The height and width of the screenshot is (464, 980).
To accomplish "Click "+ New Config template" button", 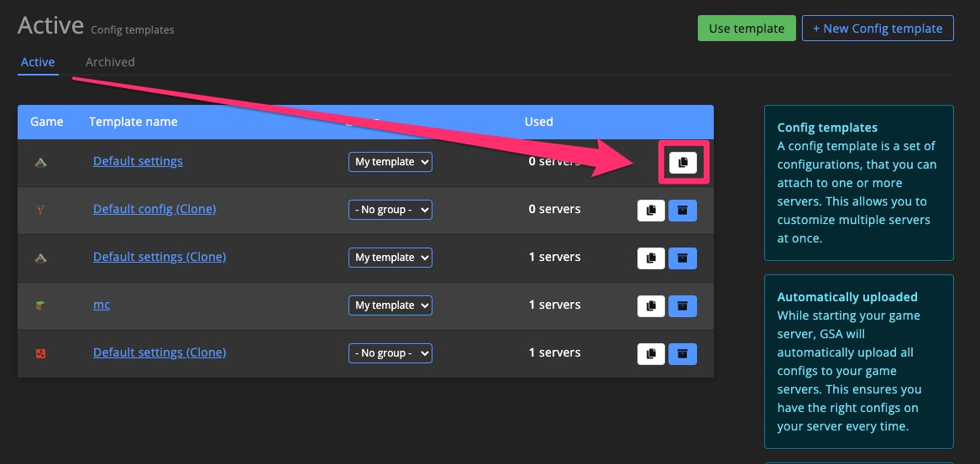I will point(878,28).
